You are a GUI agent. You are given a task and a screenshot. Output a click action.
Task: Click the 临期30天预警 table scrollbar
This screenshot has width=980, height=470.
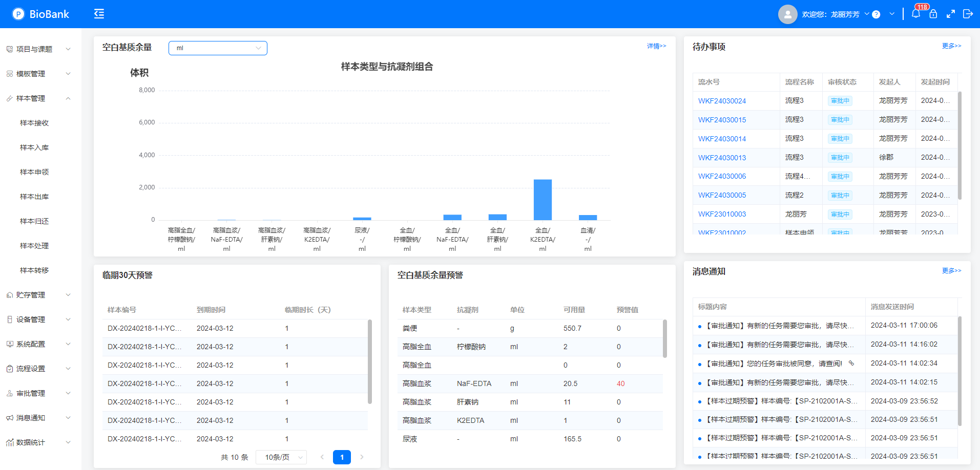(369, 361)
